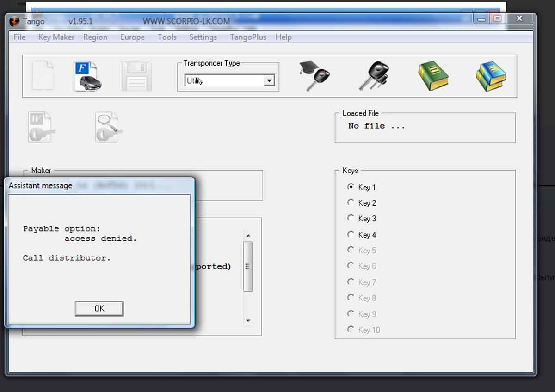This screenshot has height=392, width=555.
Task: Select Key 4 radio button
Action: pos(351,234)
